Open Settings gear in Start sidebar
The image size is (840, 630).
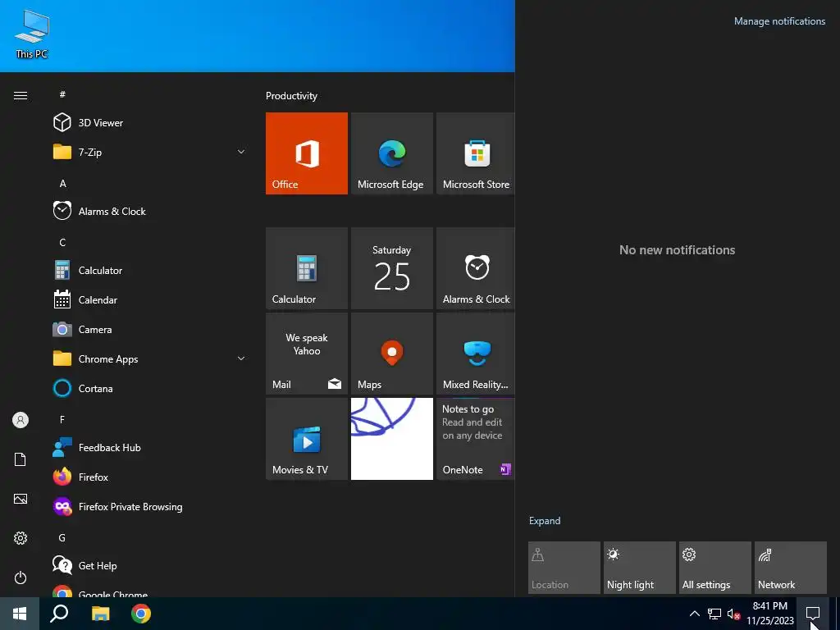pyautogui.click(x=21, y=538)
